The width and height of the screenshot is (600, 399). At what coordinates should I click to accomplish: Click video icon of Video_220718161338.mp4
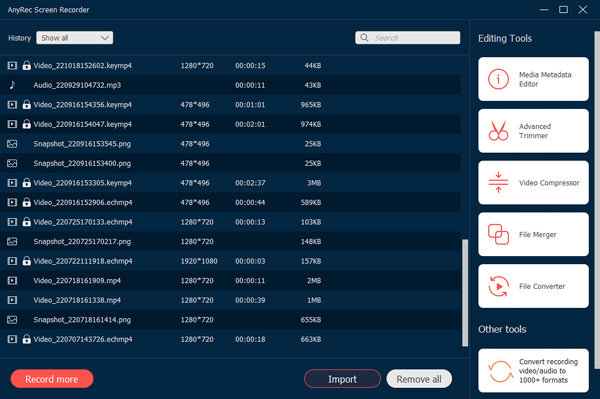(x=12, y=300)
